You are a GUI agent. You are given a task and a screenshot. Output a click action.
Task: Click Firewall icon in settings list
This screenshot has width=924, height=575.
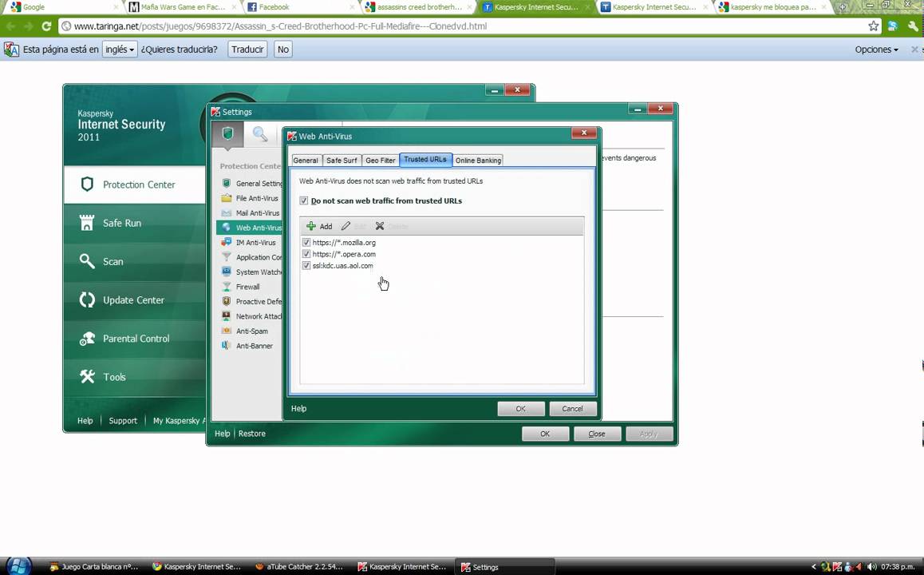point(227,287)
